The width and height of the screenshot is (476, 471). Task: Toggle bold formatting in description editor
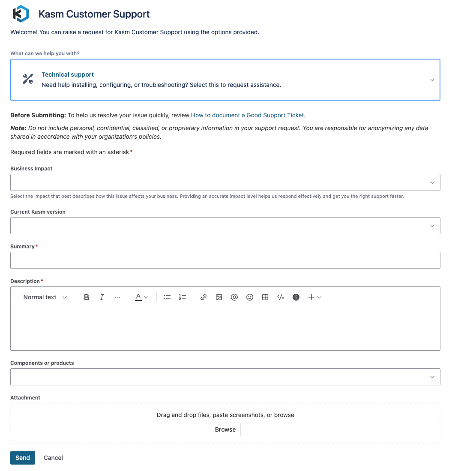click(x=87, y=297)
